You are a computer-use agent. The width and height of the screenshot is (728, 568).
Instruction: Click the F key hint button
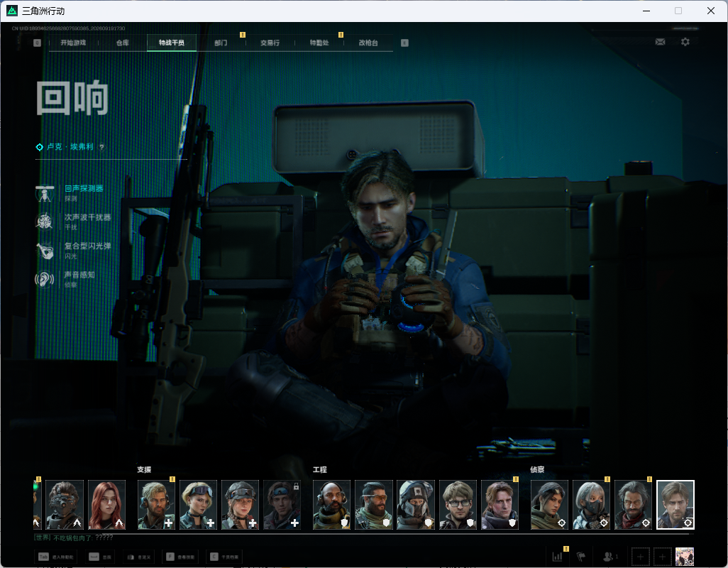(181, 557)
